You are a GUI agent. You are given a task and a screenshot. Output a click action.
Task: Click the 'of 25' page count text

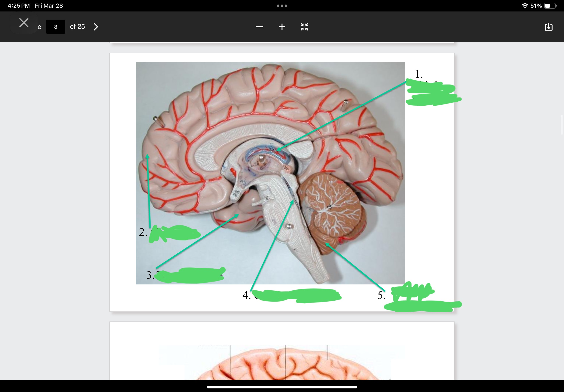coord(77,27)
